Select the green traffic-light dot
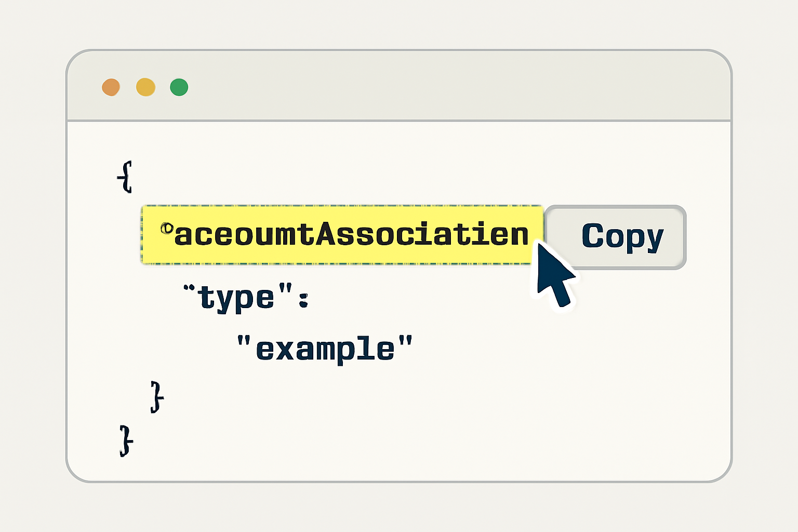The image size is (798, 532). point(179,87)
